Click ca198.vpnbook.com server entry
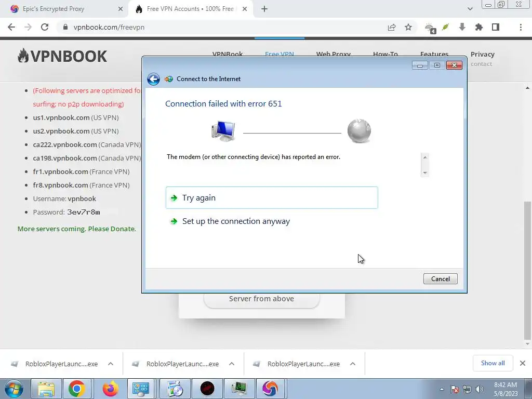The image size is (532, 399). [x=87, y=158]
